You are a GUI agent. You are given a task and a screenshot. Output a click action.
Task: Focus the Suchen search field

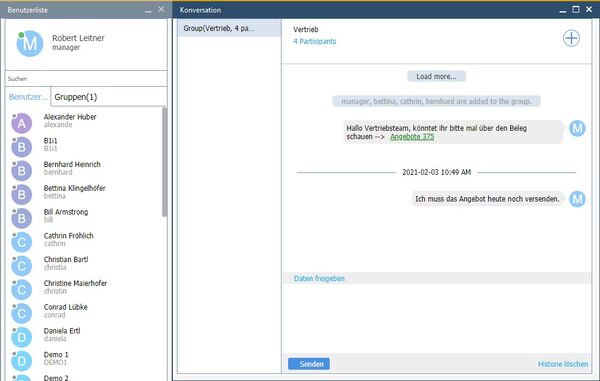[x=86, y=78]
